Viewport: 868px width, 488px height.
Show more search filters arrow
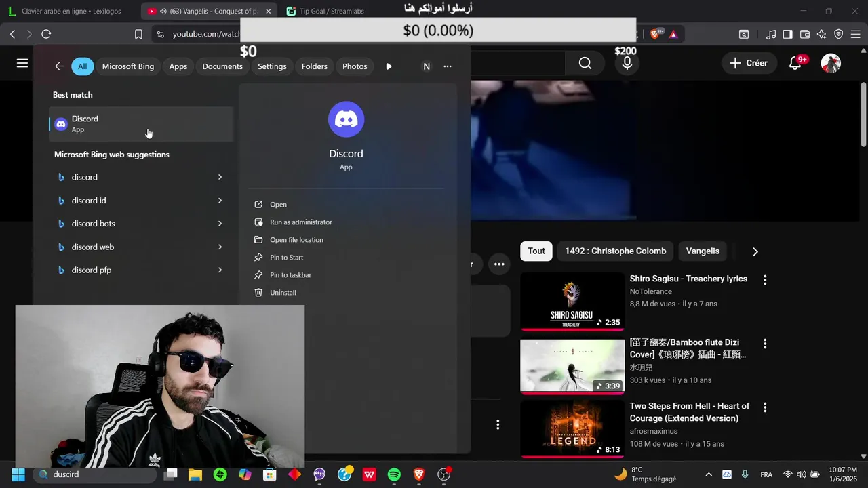389,66
